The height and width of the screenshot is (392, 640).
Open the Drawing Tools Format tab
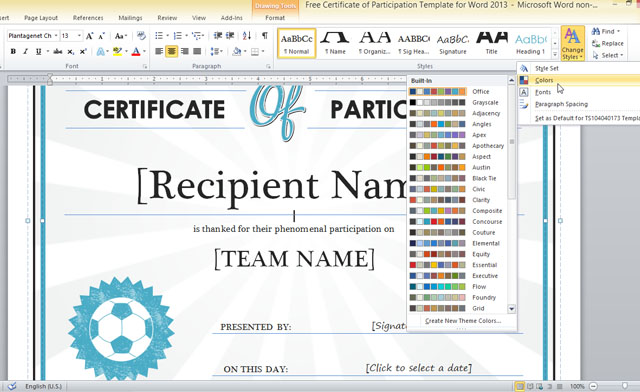pos(275,18)
